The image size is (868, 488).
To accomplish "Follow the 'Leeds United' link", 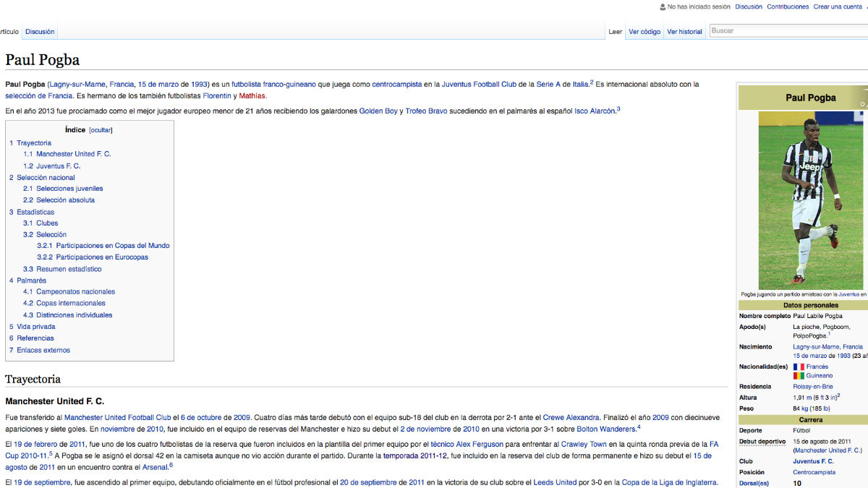I will [x=556, y=482].
